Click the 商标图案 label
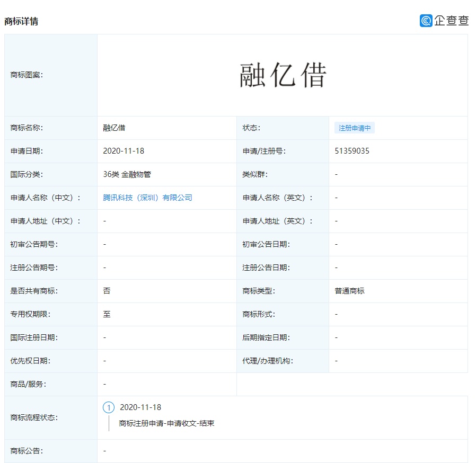This screenshot has width=476, height=463. coord(27,75)
